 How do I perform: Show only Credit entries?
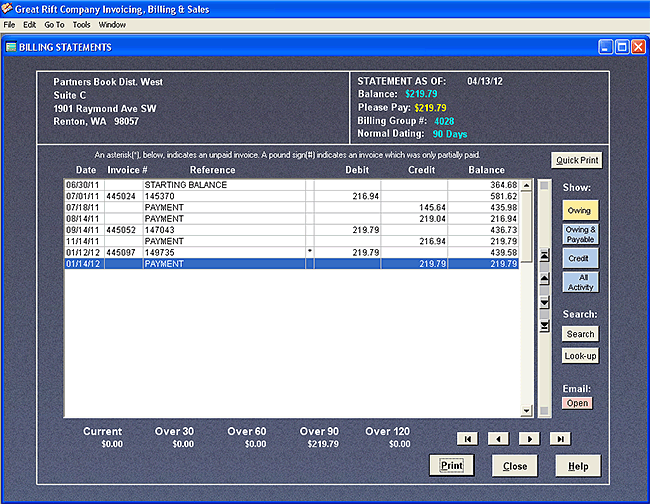click(x=579, y=258)
